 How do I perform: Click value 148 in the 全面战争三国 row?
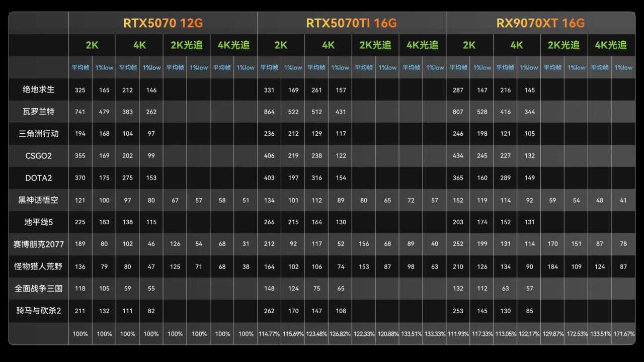(269, 289)
